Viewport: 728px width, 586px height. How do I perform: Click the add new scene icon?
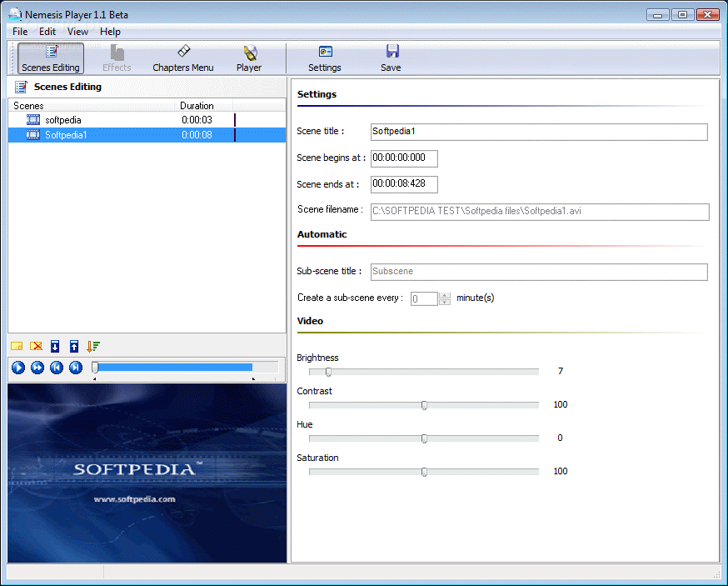coord(17,346)
